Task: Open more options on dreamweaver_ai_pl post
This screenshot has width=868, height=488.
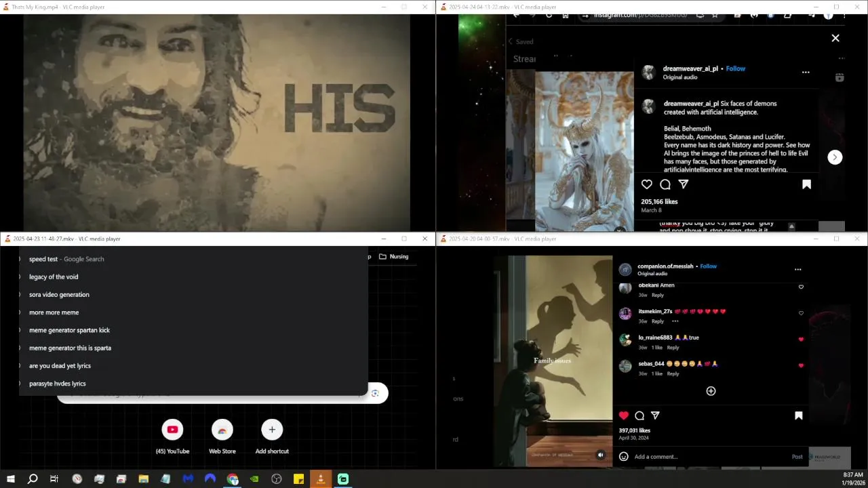Action: pyautogui.click(x=806, y=72)
